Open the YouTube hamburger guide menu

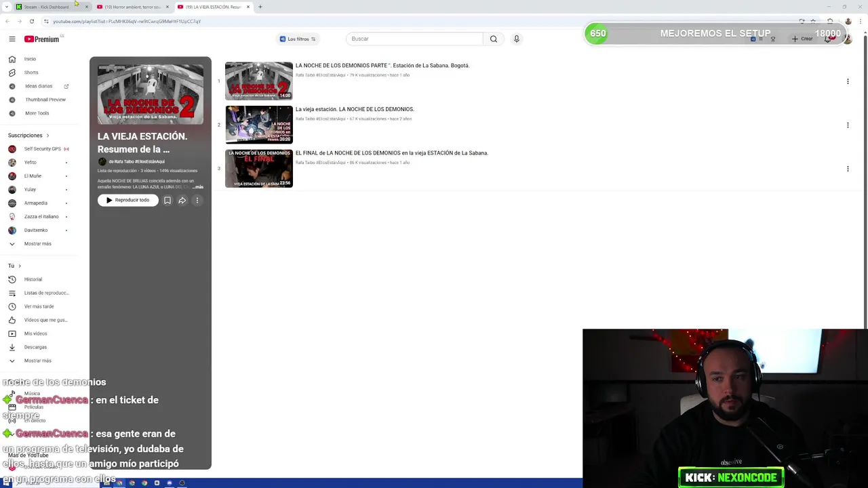coord(12,39)
